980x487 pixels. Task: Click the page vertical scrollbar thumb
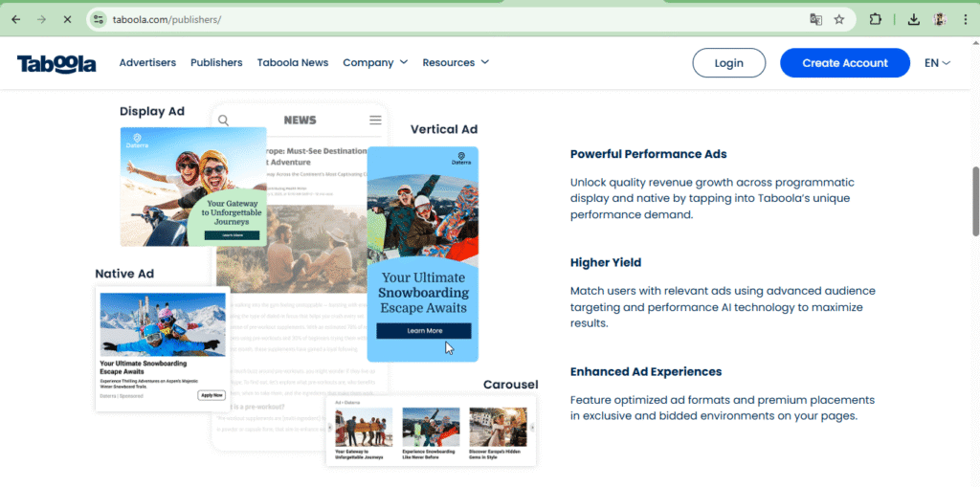pos(975,201)
